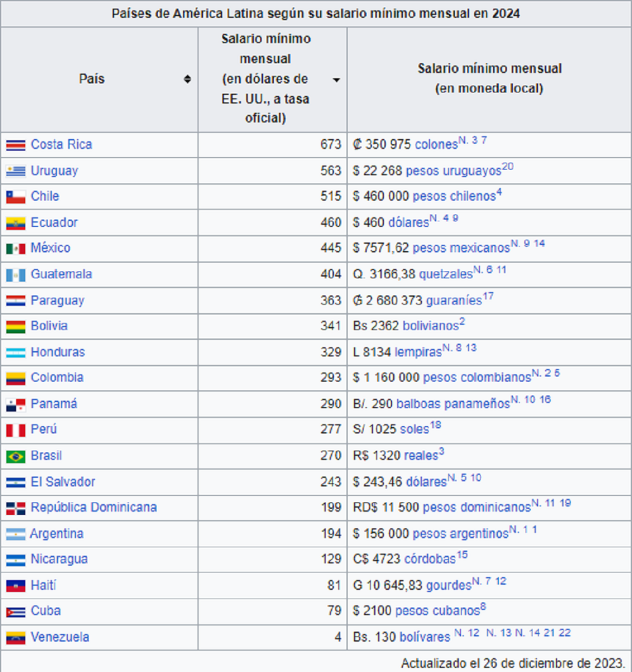The width and height of the screenshot is (632, 672).
Task: Open the Bolivia link
Action: pos(49,326)
